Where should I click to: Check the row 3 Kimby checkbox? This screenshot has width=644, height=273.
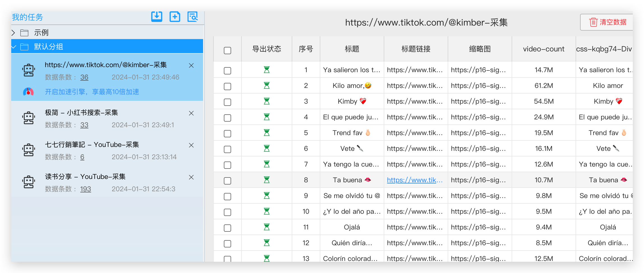click(227, 102)
